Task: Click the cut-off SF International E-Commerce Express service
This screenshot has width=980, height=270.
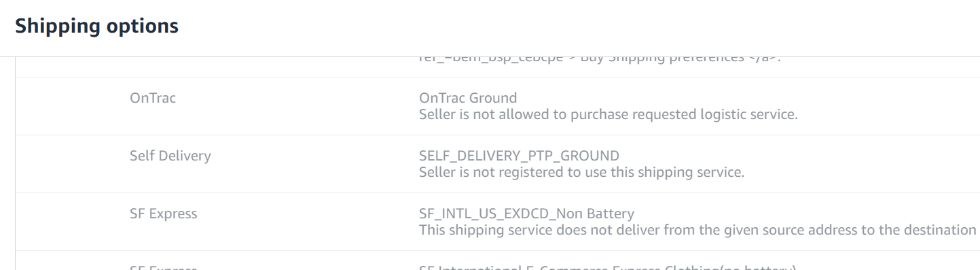Action: pos(607,267)
